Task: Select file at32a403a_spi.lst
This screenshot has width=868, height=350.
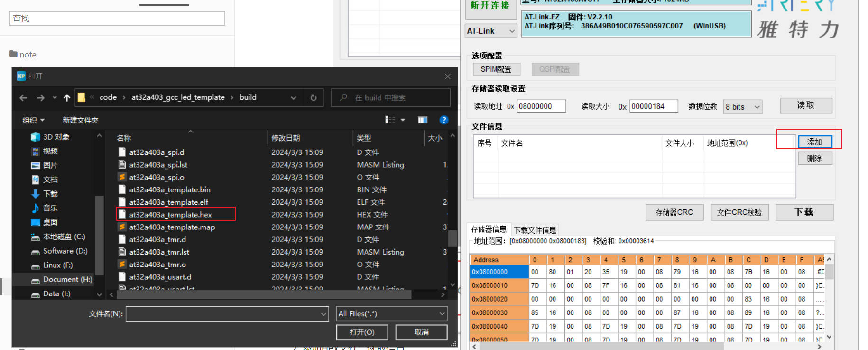Action: (158, 165)
